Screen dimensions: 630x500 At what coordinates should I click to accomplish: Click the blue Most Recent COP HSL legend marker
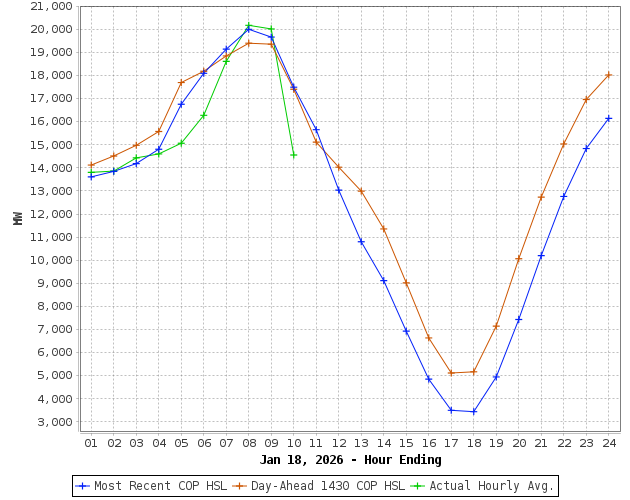coord(83,486)
